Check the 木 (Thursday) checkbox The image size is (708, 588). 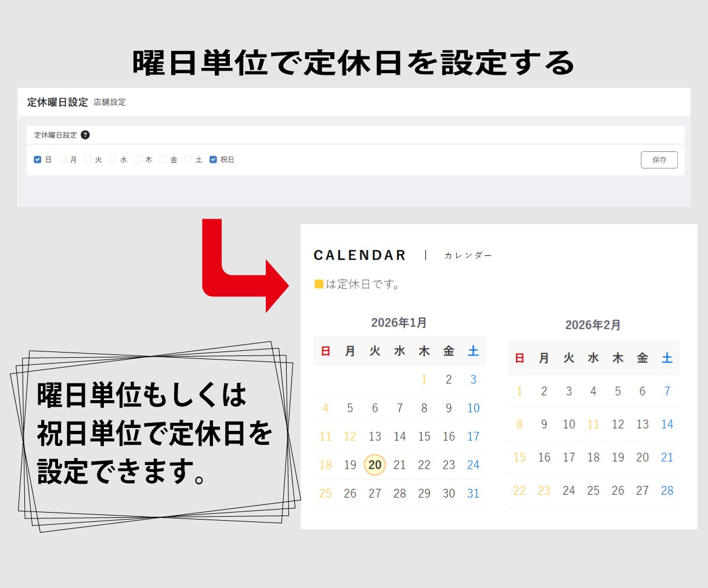(x=138, y=159)
